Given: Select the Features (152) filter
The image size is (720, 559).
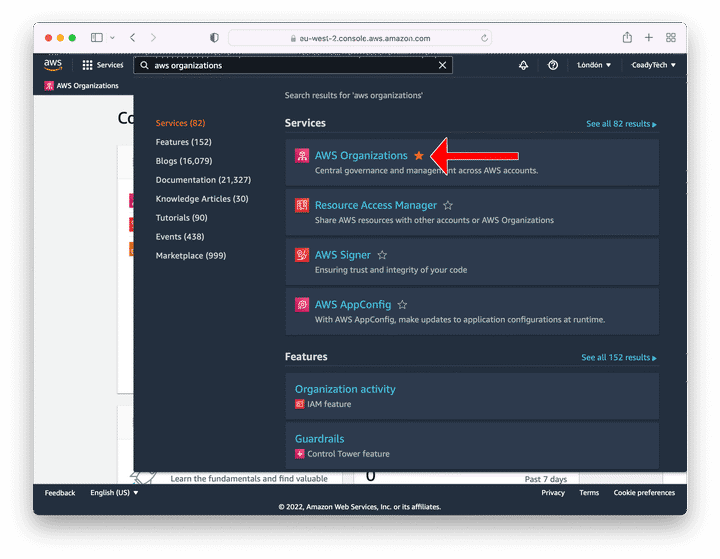Looking at the screenshot, I should click(x=184, y=142).
